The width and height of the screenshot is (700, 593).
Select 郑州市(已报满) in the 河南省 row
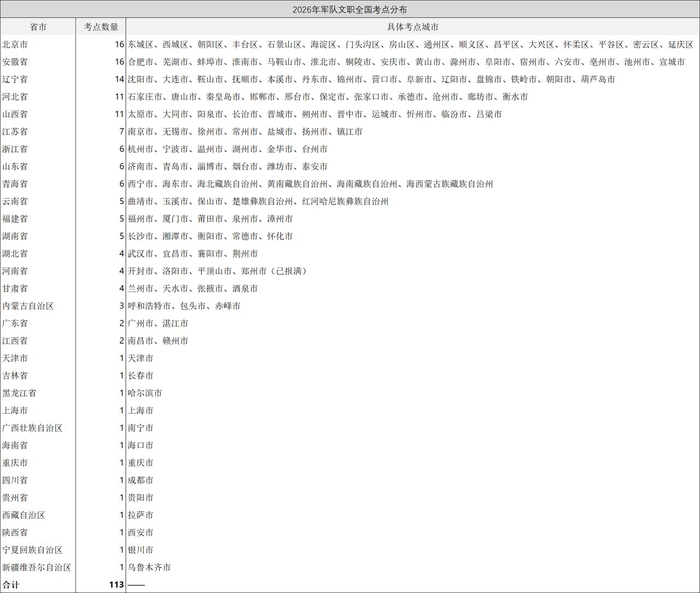[x=275, y=271]
